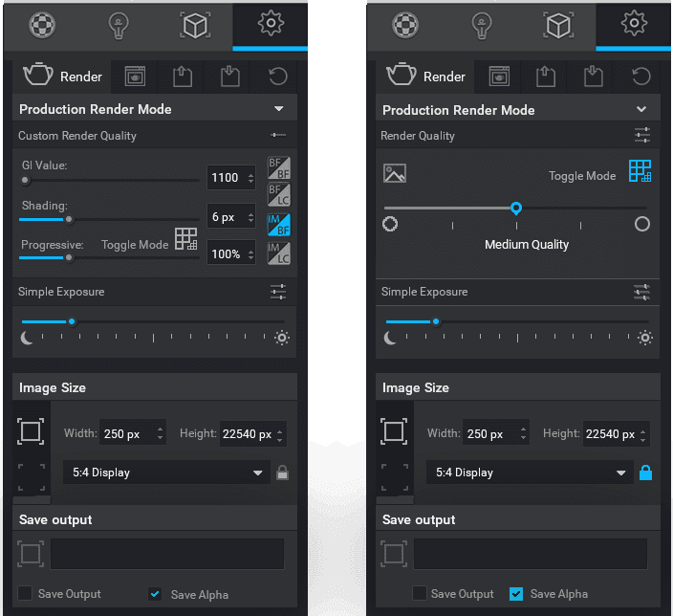The image size is (673, 616).
Task: Click export settings icon in right panel
Action: [x=546, y=77]
